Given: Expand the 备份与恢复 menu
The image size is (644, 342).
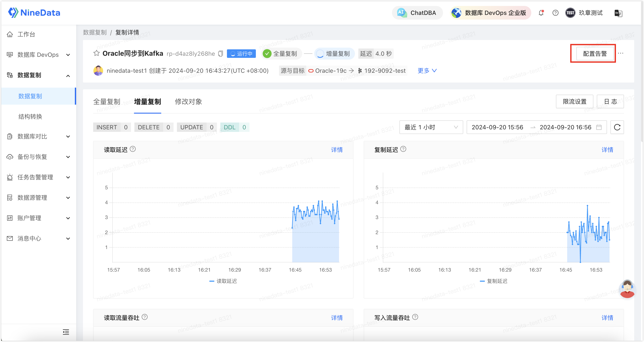Looking at the screenshot, I should 38,157.
